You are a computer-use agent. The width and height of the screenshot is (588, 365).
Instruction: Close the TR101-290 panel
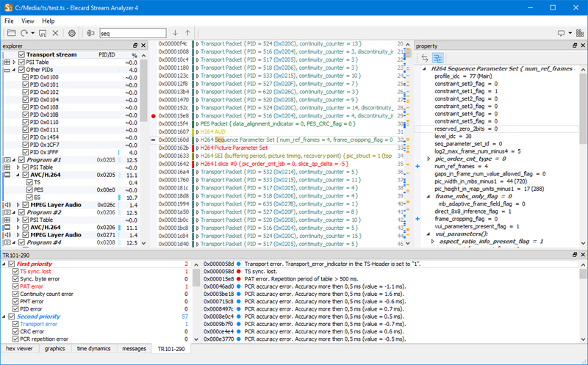coord(583,254)
